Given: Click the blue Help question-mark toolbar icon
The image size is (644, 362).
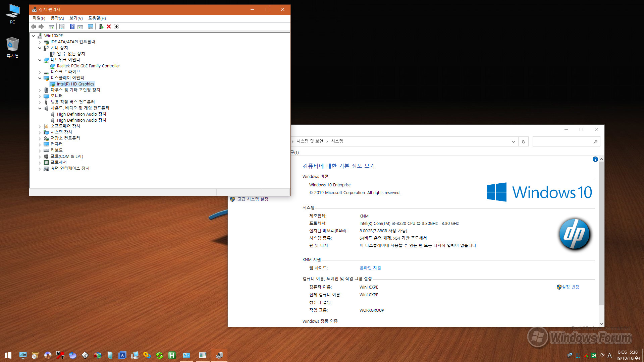Looking at the screenshot, I should (x=72, y=26).
